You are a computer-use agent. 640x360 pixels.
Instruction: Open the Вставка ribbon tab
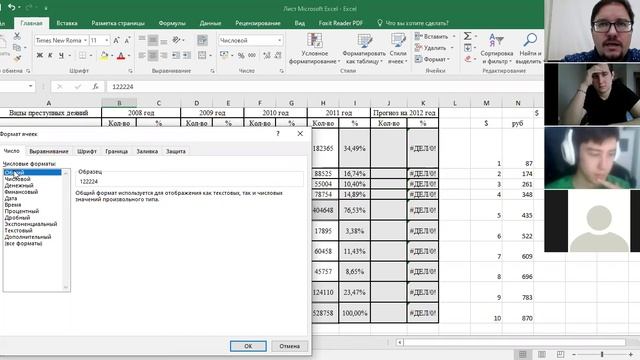(67, 23)
